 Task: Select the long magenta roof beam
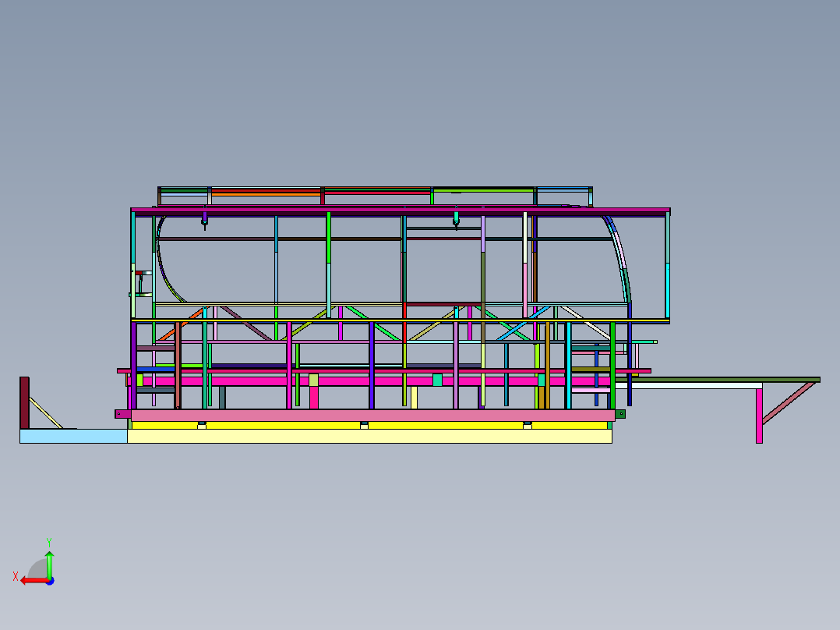tap(401, 211)
